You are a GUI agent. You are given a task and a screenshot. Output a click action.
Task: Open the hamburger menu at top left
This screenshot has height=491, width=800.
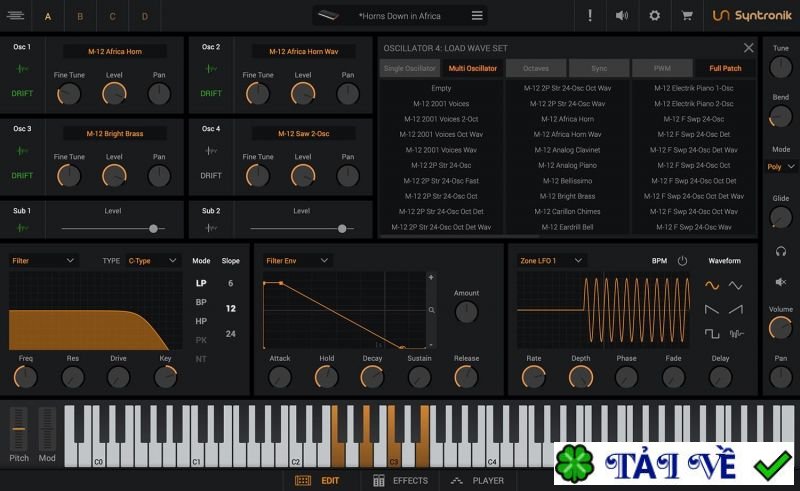coord(15,15)
